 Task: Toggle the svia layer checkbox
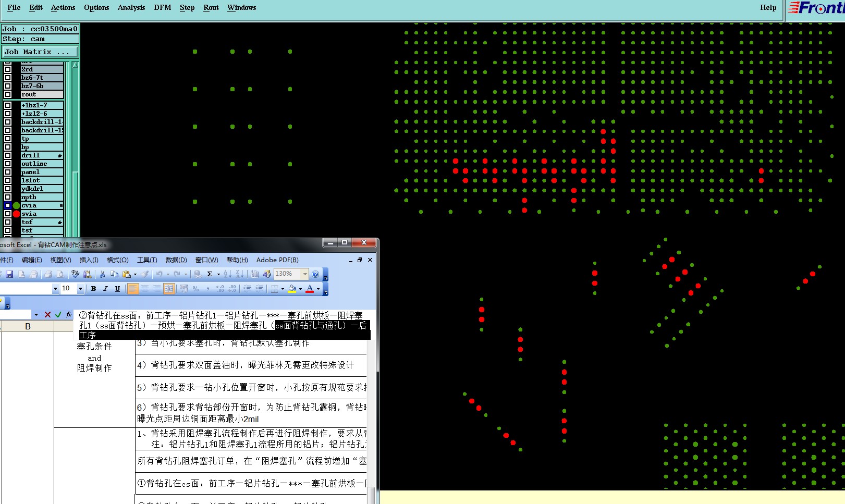8,214
